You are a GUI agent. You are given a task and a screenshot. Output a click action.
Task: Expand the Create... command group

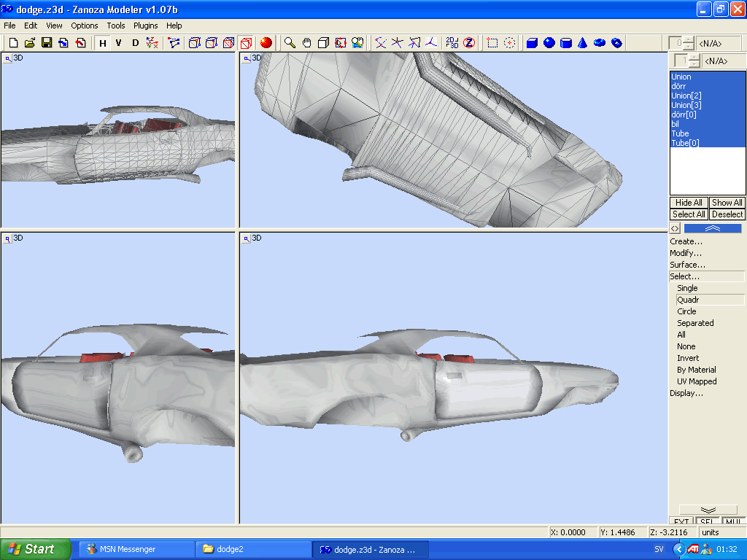tap(686, 241)
